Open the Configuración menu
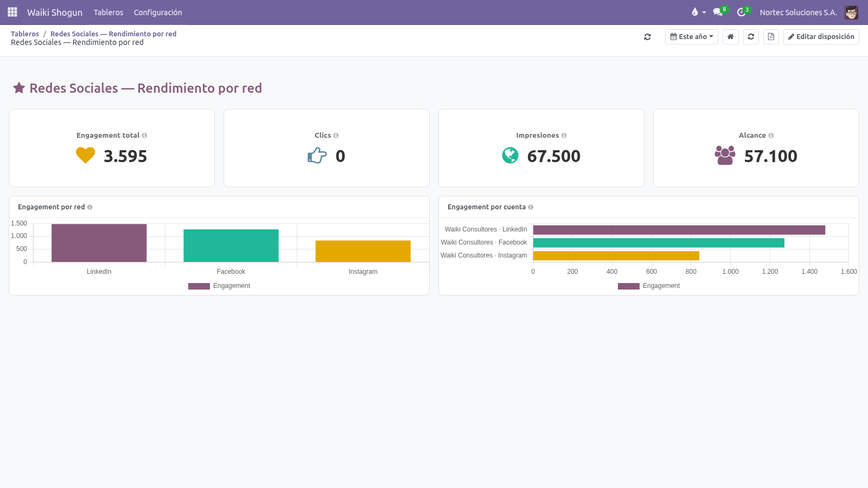 click(158, 12)
